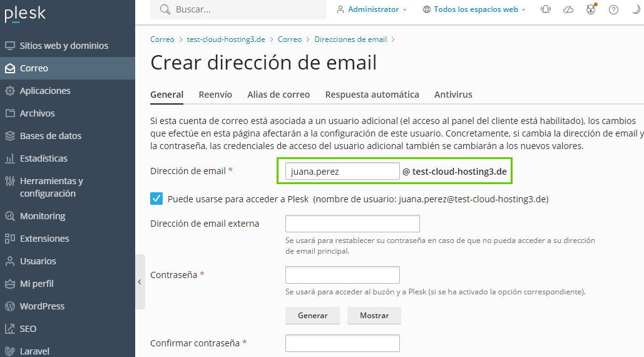This screenshot has height=357, width=644.
Task: Click the Administrator user icon
Action: click(x=340, y=9)
